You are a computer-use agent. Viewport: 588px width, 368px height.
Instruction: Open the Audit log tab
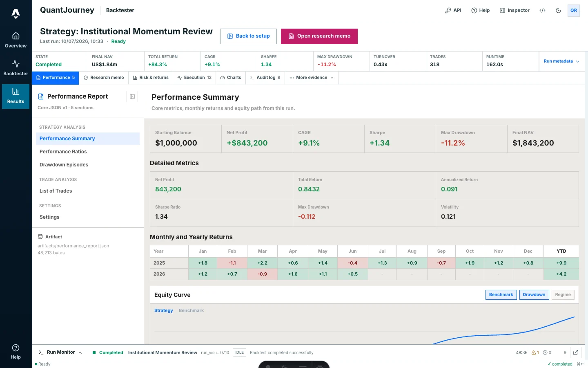click(265, 78)
